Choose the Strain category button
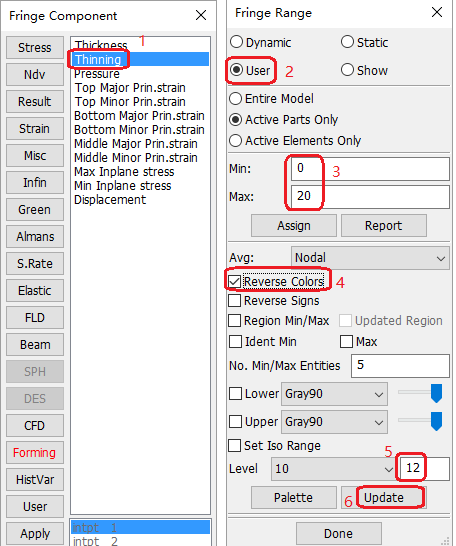Image resolution: width=456 pixels, height=546 pixels. coord(35,128)
